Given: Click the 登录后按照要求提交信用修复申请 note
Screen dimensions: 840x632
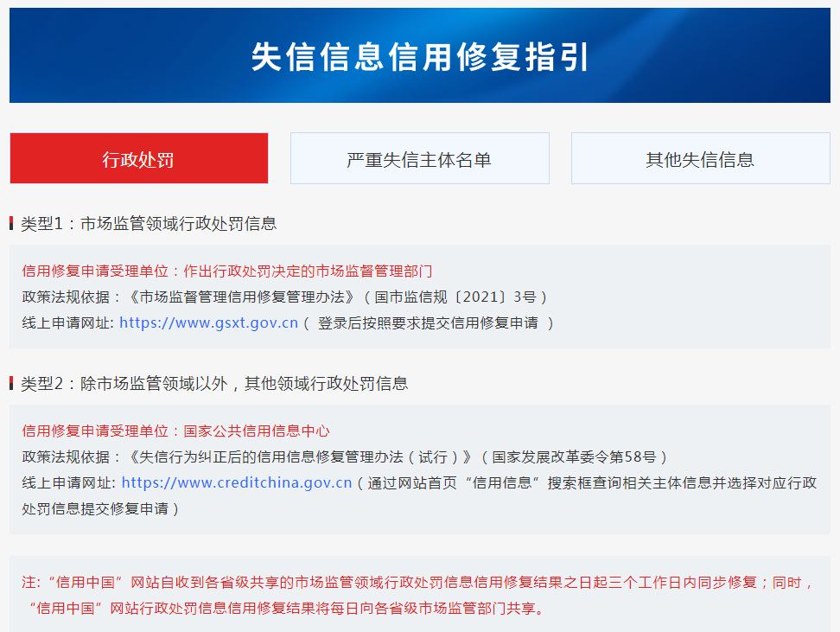Looking at the screenshot, I should click(428, 322).
